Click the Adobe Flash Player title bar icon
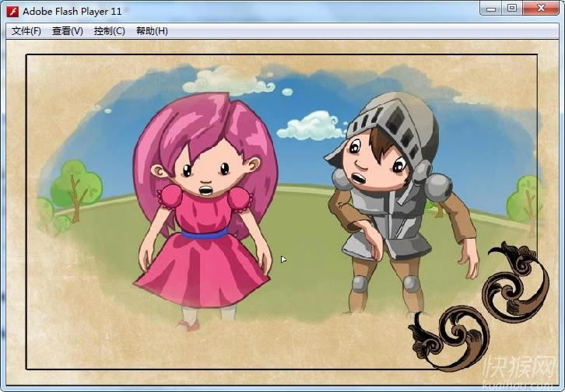The width and height of the screenshot is (565, 392). [12, 11]
